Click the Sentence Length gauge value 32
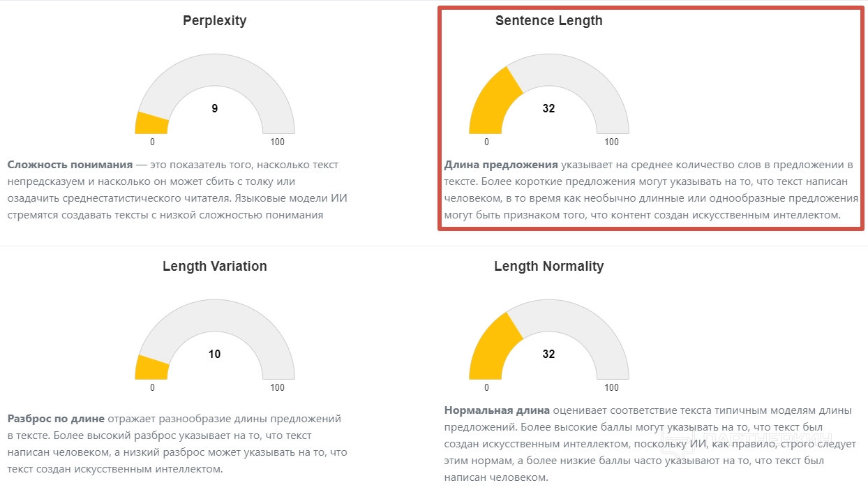868x499 pixels. 548,108
